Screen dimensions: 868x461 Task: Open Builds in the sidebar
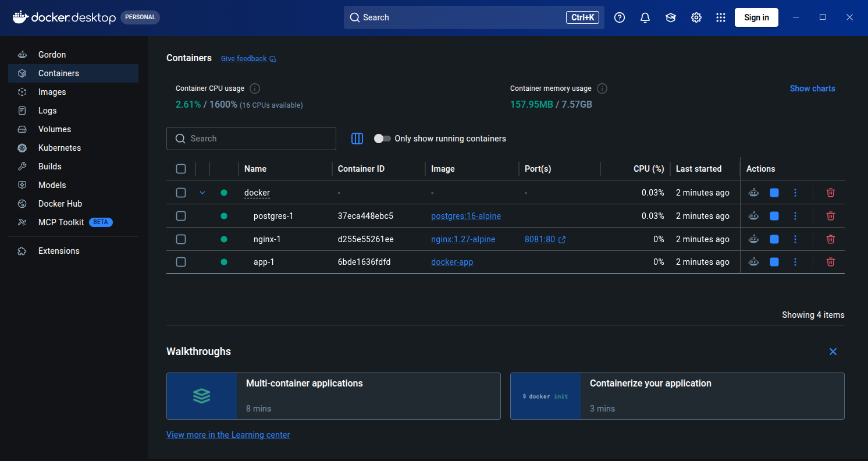tap(73, 166)
